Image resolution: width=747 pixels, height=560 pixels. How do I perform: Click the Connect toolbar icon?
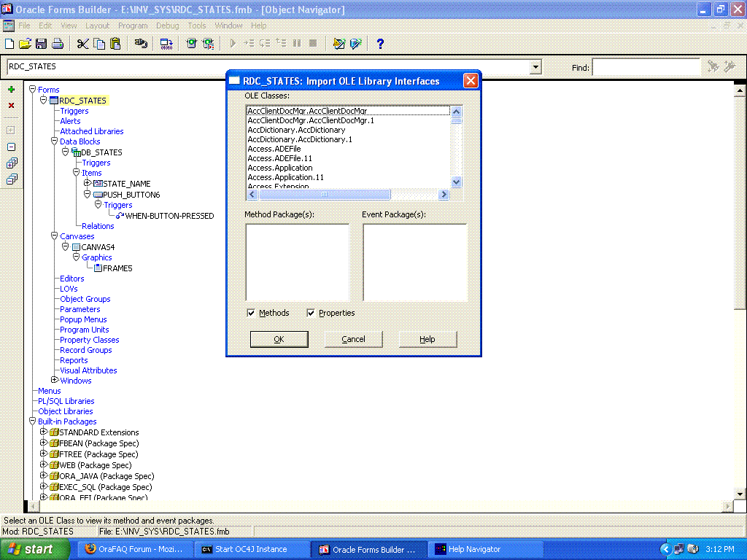[141, 44]
